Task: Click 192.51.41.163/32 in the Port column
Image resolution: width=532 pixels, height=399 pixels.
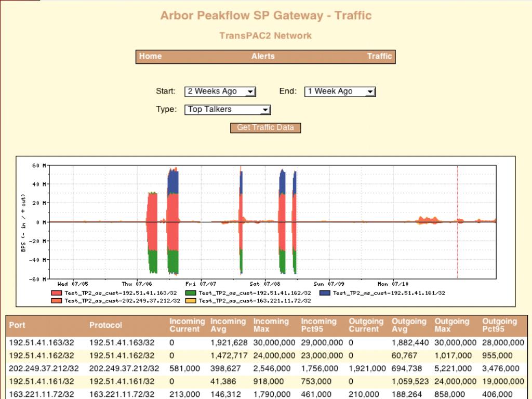Action: [42, 343]
